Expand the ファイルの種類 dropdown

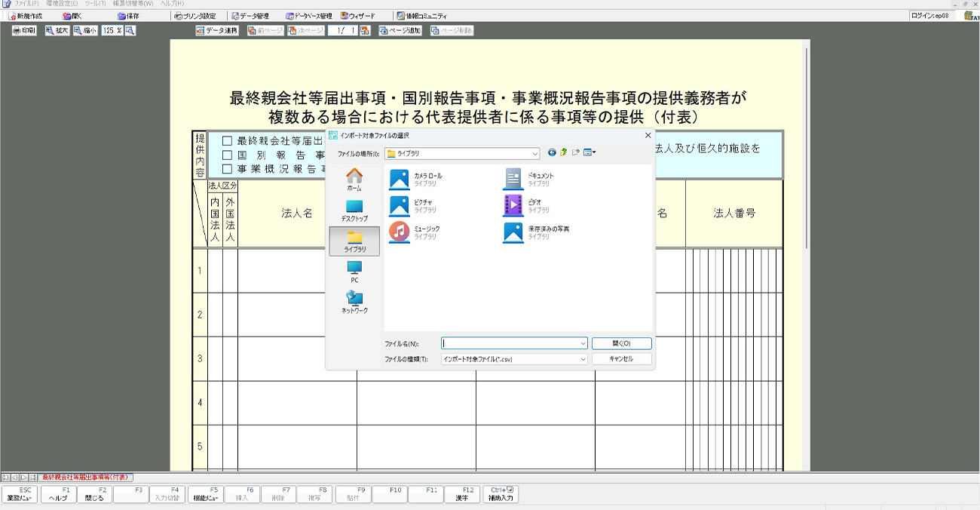point(583,360)
